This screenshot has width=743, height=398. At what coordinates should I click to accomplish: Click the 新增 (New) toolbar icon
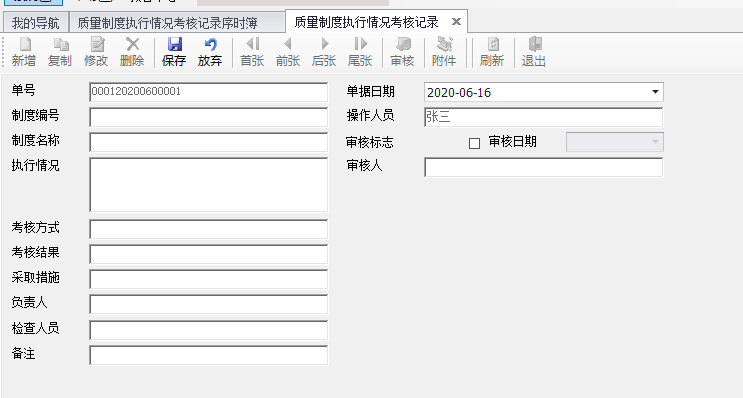pyautogui.click(x=24, y=52)
